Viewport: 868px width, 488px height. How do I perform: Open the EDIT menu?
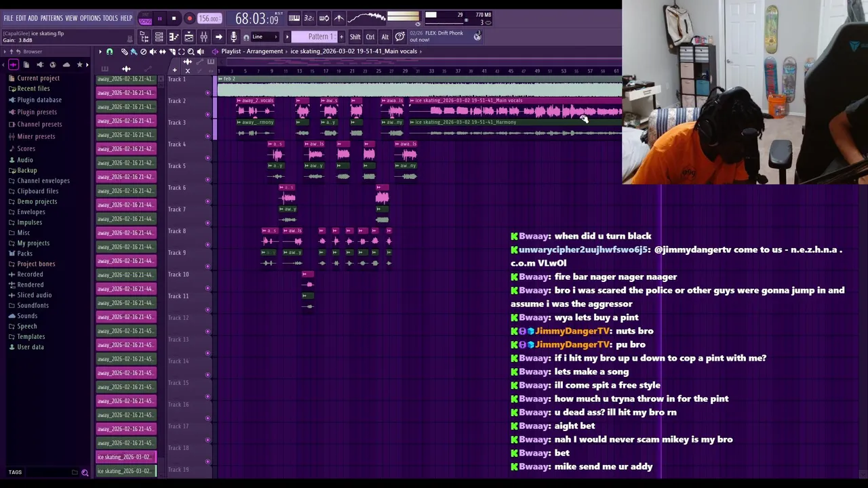coord(21,18)
